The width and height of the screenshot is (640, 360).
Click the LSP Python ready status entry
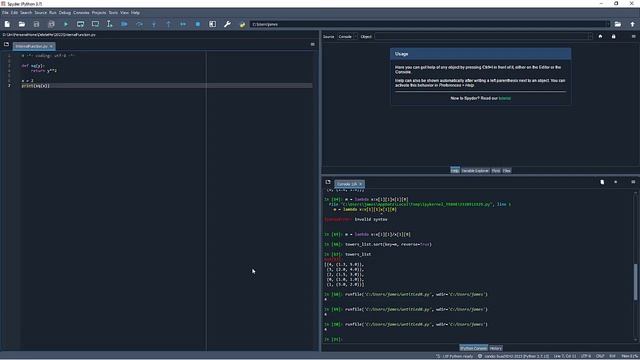click(454, 356)
